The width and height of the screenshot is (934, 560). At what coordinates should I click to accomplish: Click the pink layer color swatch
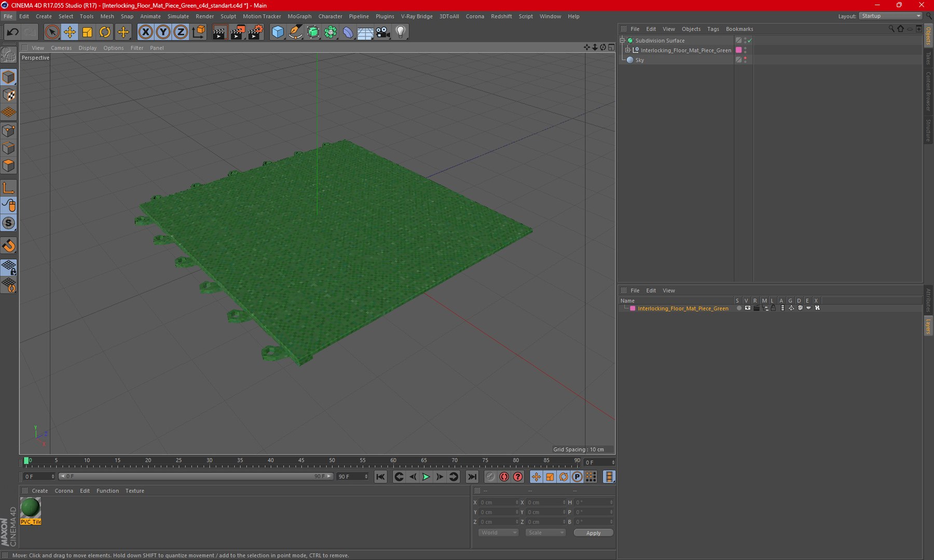tap(633, 309)
